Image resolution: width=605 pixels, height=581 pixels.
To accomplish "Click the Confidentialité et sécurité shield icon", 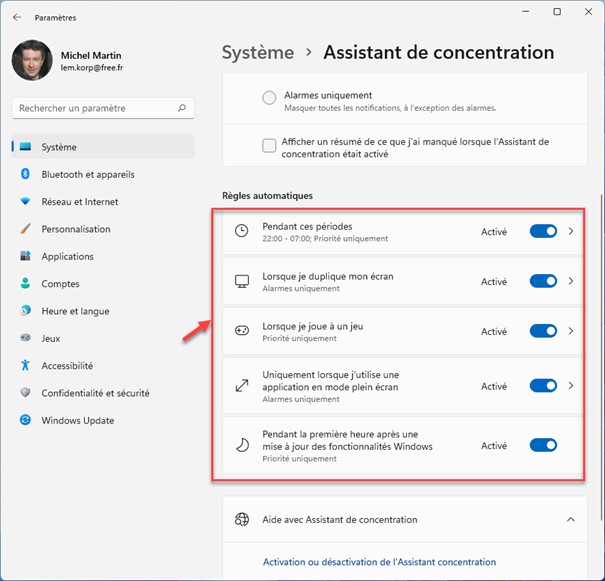I will (x=25, y=393).
